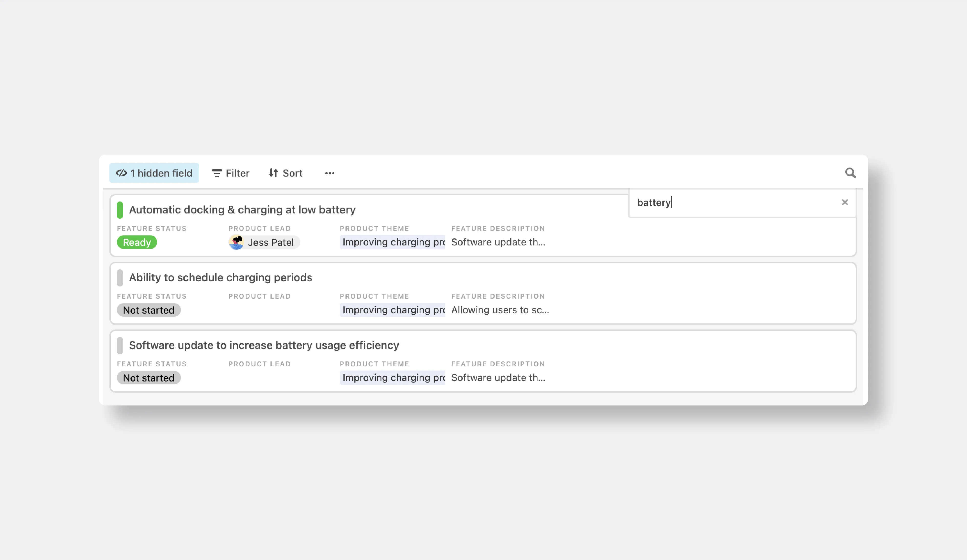Click the green status bar on first card
The width and height of the screenshot is (967, 560).
120,210
